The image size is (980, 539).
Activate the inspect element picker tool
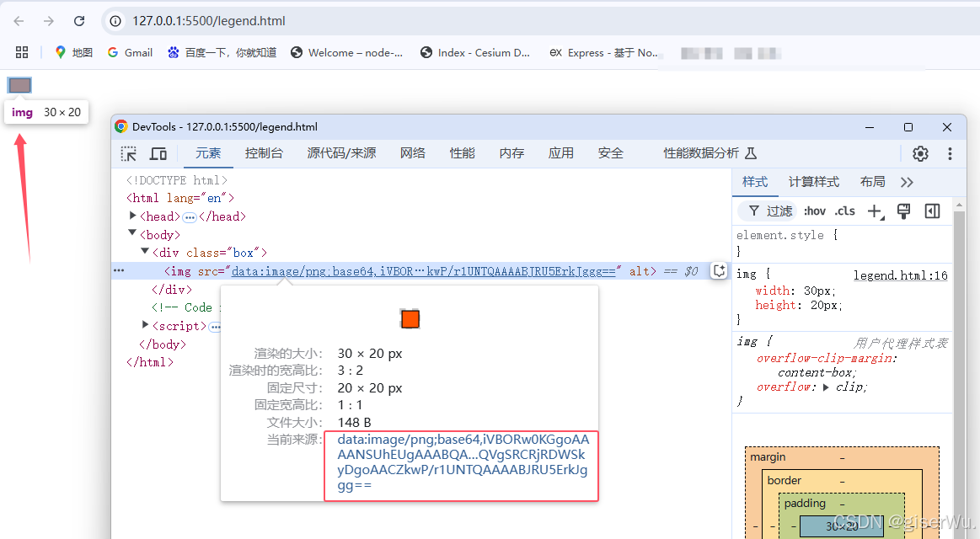tap(129, 153)
